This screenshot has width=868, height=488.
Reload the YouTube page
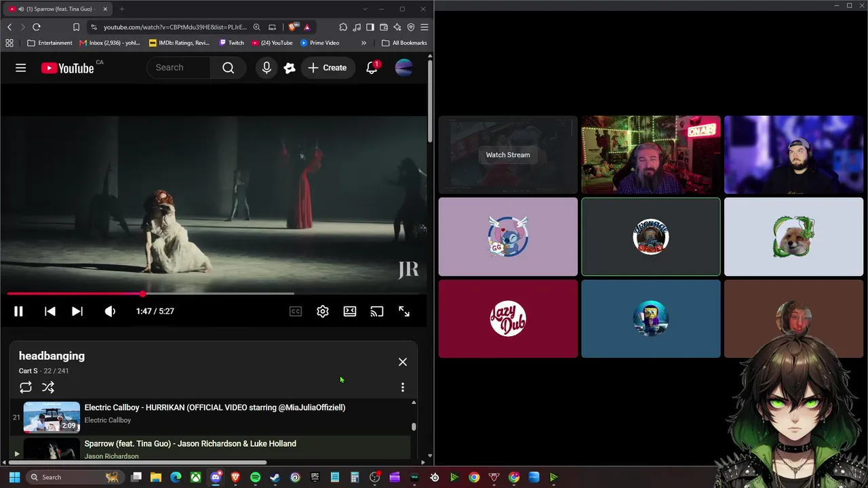tap(37, 27)
